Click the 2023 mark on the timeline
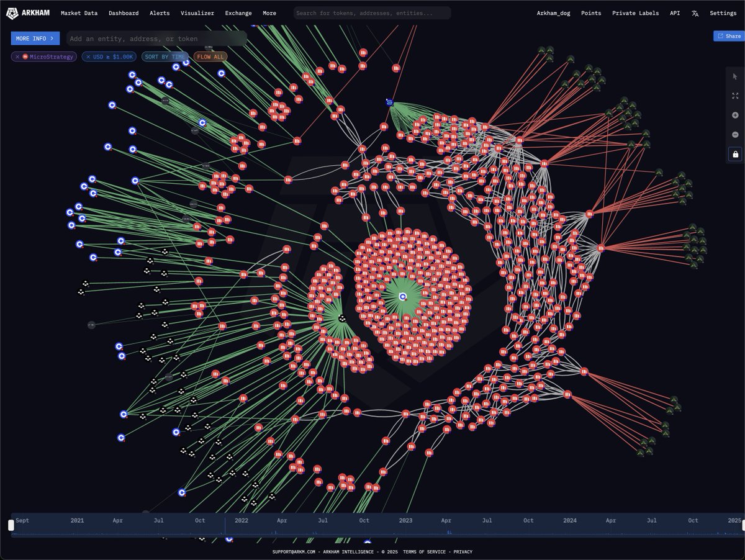The width and height of the screenshot is (745, 560). click(405, 520)
